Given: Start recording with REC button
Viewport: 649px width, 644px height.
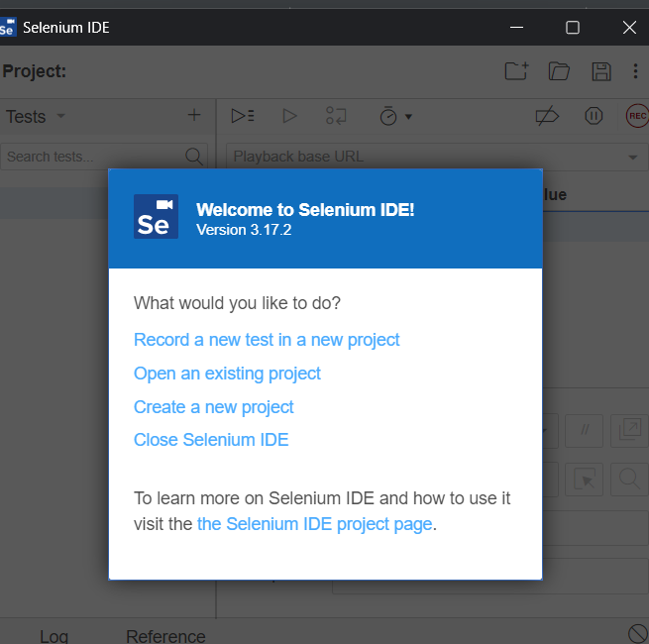Looking at the screenshot, I should (638, 116).
